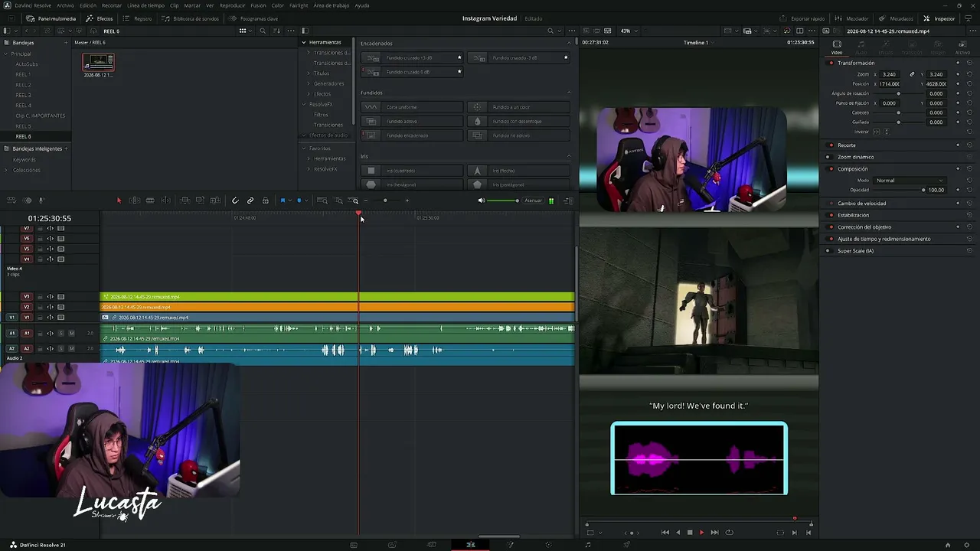The width and height of the screenshot is (980, 551).
Task: Activate the Blade edit mode tool
Action: [150, 201]
